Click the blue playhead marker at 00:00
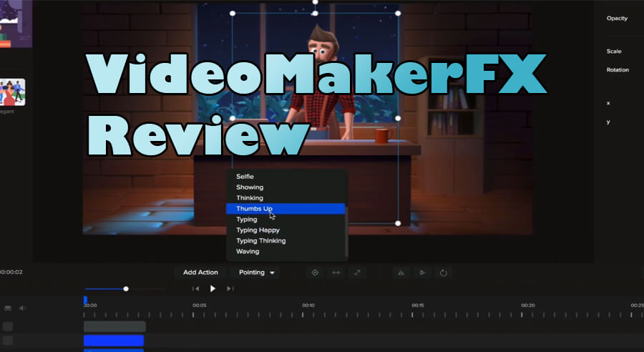 [x=85, y=300]
